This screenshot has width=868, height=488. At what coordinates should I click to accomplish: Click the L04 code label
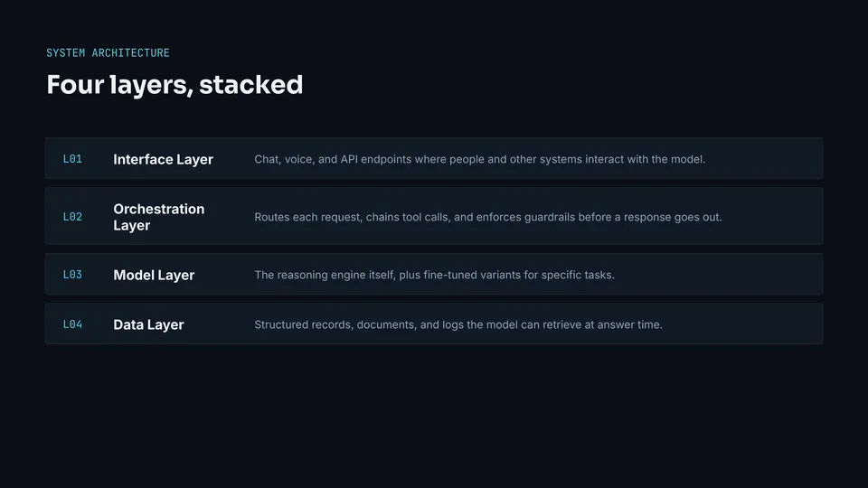[72, 324]
